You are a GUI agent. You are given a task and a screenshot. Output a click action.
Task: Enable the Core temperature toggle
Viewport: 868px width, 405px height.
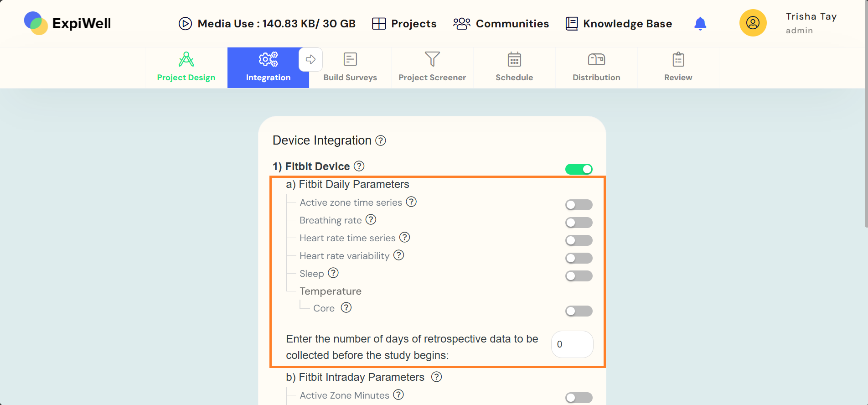(x=579, y=311)
